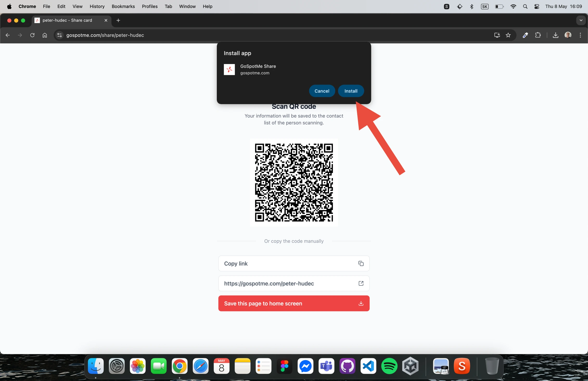Open Notes from the Dock

pyautogui.click(x=242, y=366)
